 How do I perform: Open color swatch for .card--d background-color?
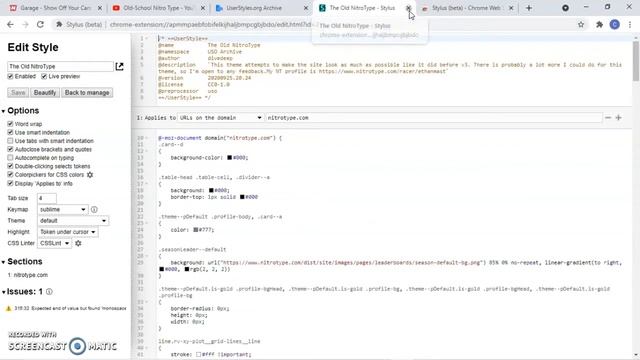pyautogui.click(x=229, y=158)
